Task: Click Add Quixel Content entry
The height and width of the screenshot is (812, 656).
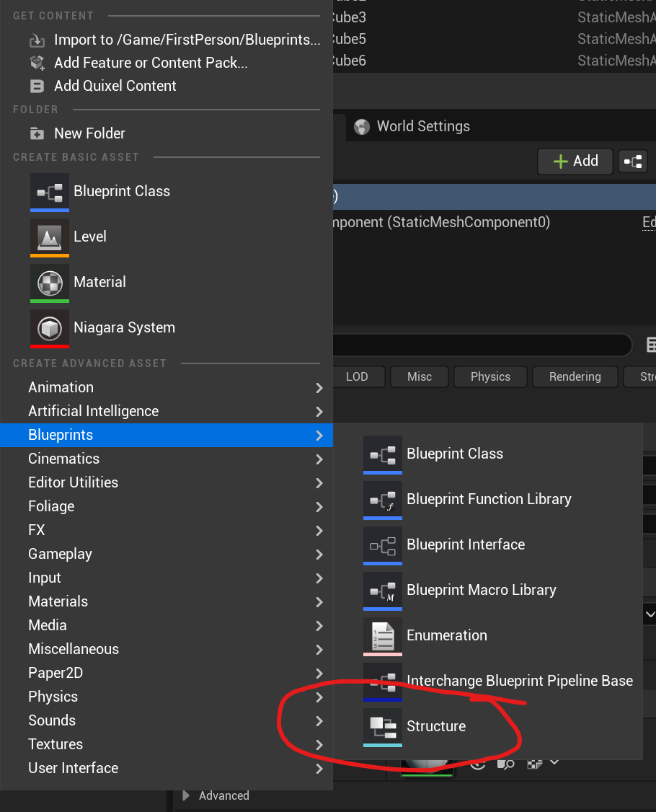Action: [x=167, y=86]
